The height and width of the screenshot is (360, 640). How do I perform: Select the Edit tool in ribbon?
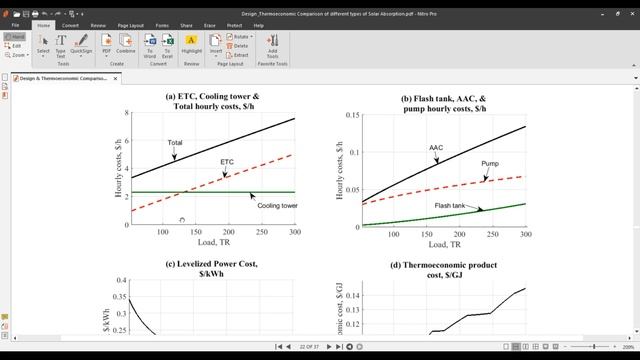coord(13,46)
